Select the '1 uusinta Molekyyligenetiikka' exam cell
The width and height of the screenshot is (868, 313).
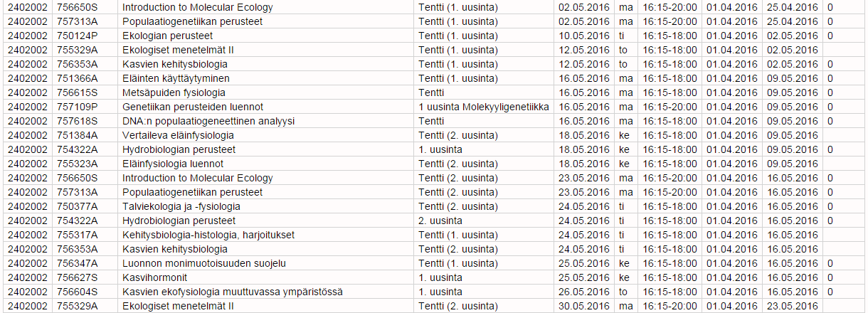[484, 107]
